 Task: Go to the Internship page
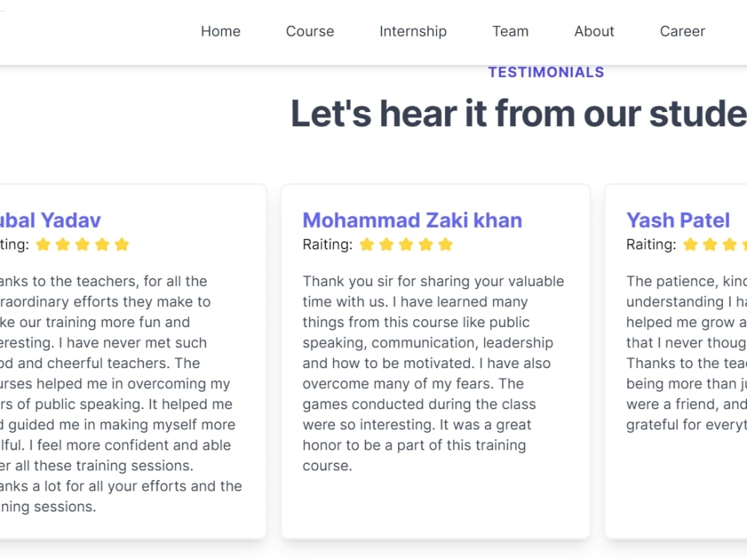coord(413,31)
